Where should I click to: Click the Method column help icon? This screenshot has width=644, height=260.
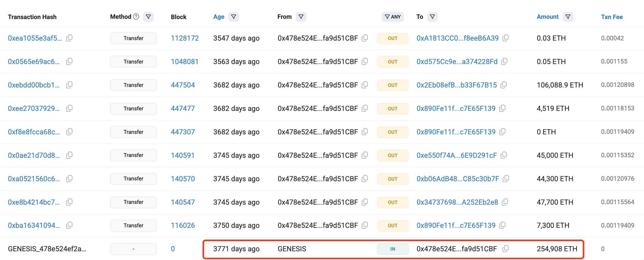pos(136,17)
